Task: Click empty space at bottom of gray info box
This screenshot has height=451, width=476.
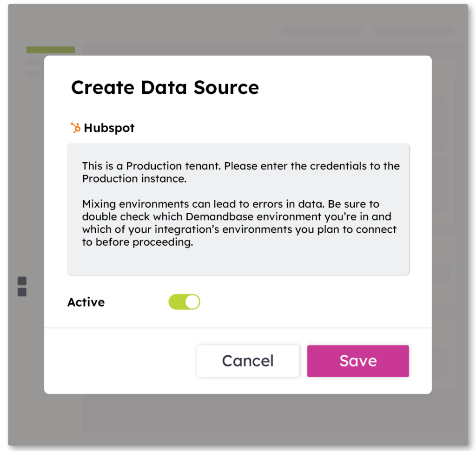Action: (238, 262)
